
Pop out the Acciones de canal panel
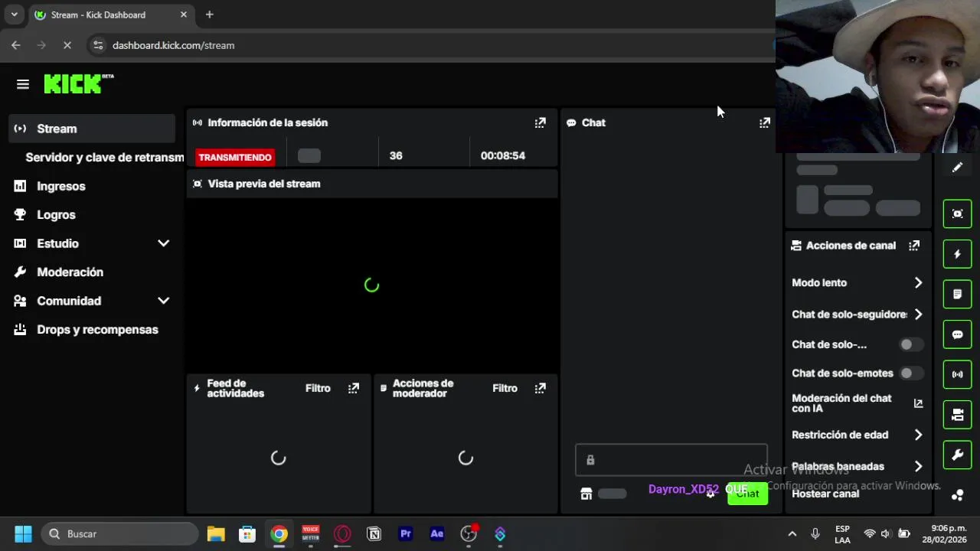point(913,246)
